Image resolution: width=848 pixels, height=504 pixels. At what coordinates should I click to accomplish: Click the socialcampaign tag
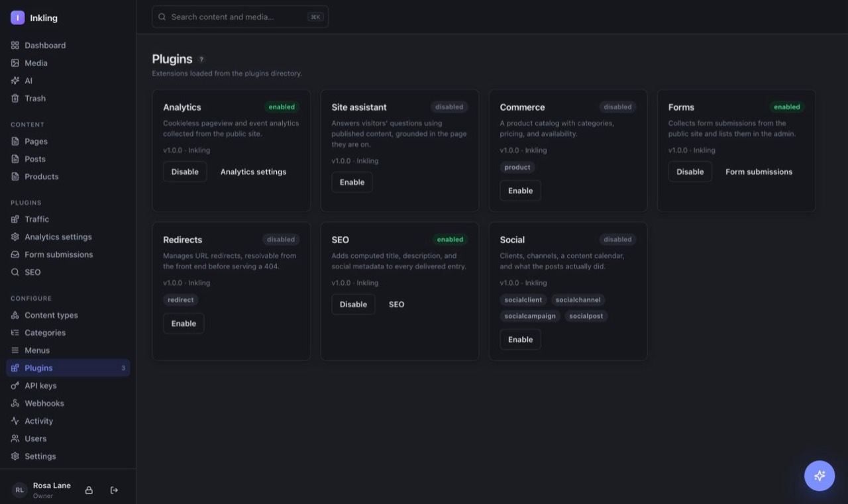(530, 317)
